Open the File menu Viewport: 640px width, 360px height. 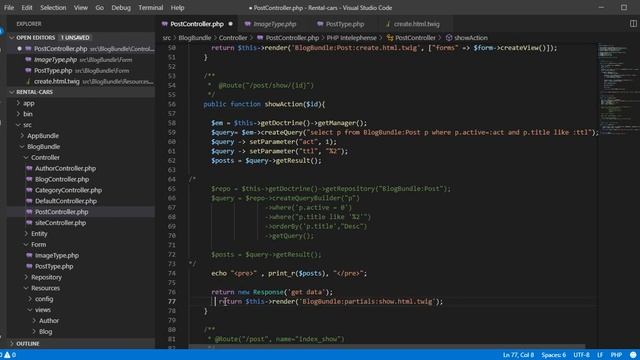pos(9,8)
